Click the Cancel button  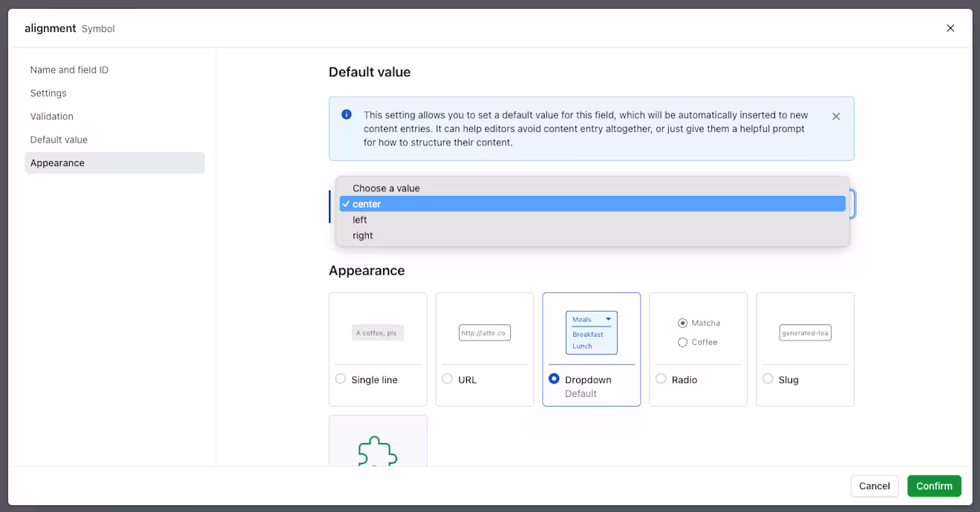tap(875, 486)
